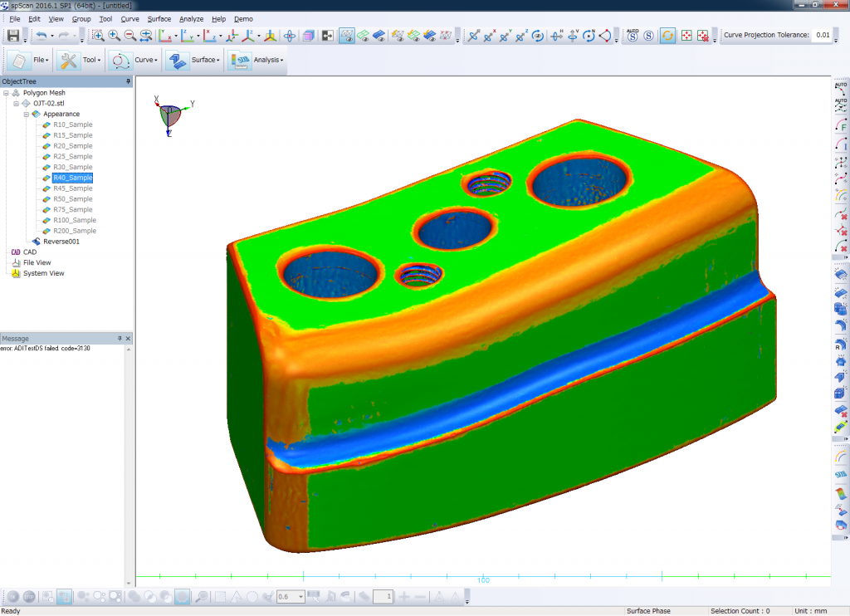Open the Analyze menu
This screenshot has width=850, height=616.
pyautogui.click(x=192, y=19)
